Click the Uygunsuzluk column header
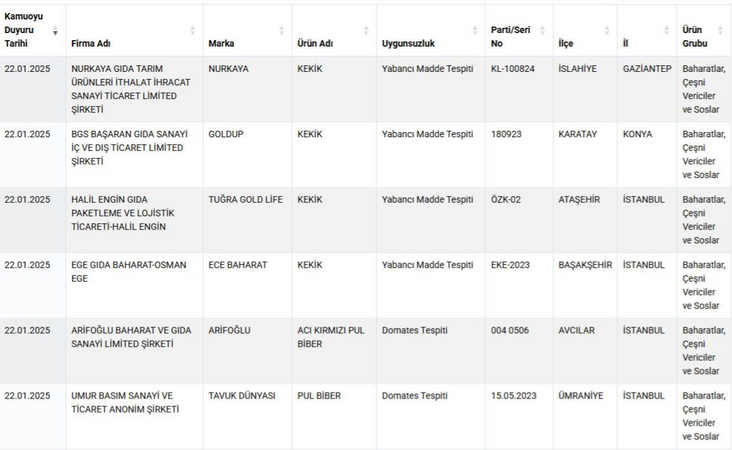Viewport: 732px width, 450px height. coord(431,30)
